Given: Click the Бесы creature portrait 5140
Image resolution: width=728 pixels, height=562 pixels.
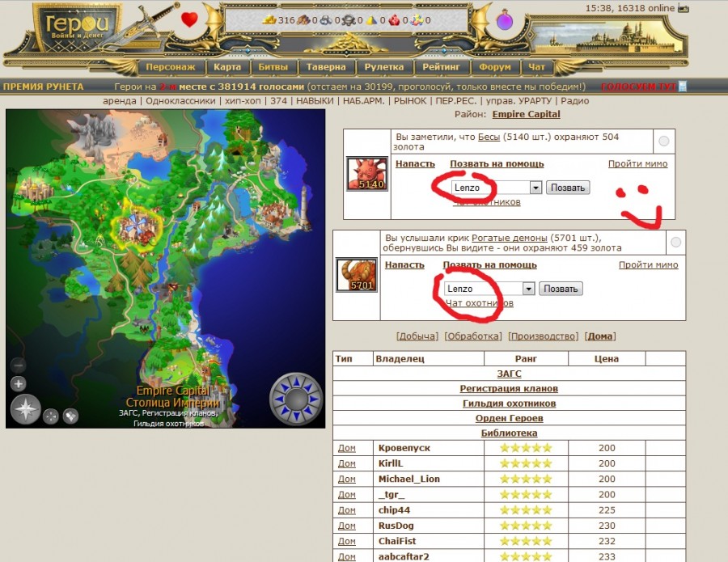Looking at the screenshot, I should coord(367,174).
